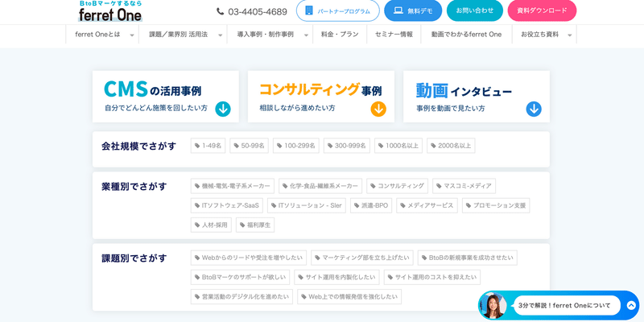Screen dimensions: 644x322
Task: Select the Webからのリードや受注を増やしたい tag
Action: tap(249, 258)
